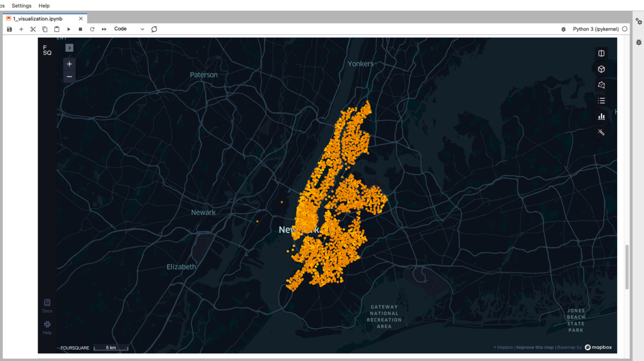Expand the map side panel with the chevron

pyautogui.click(x=69, y=47)
